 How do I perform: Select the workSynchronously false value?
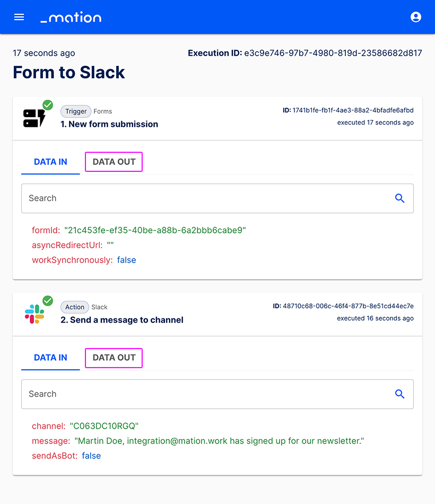[x=126, y=260]
